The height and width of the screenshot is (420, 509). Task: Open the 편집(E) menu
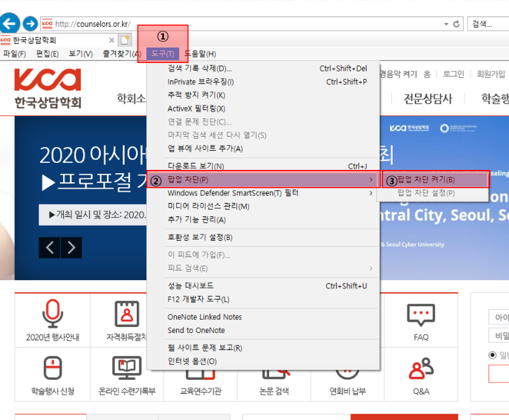pos(47,54)
